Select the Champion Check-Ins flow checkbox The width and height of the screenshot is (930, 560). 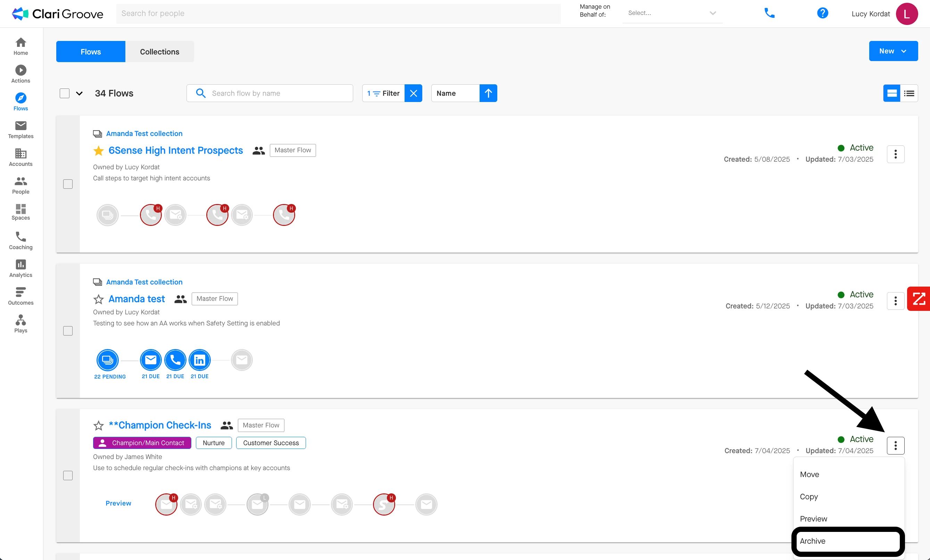(68, 476)
